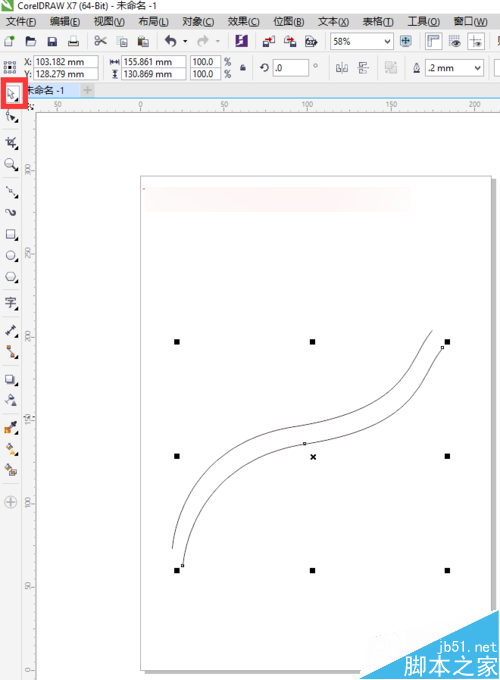Open the toolbox quick customize plus button

click(x=10, y=502)
